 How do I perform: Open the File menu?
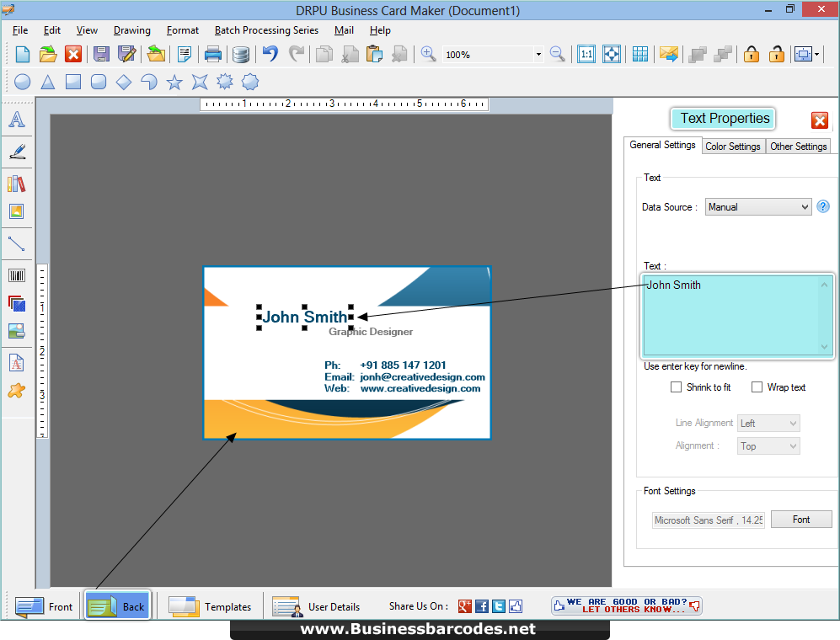point(20,30)
